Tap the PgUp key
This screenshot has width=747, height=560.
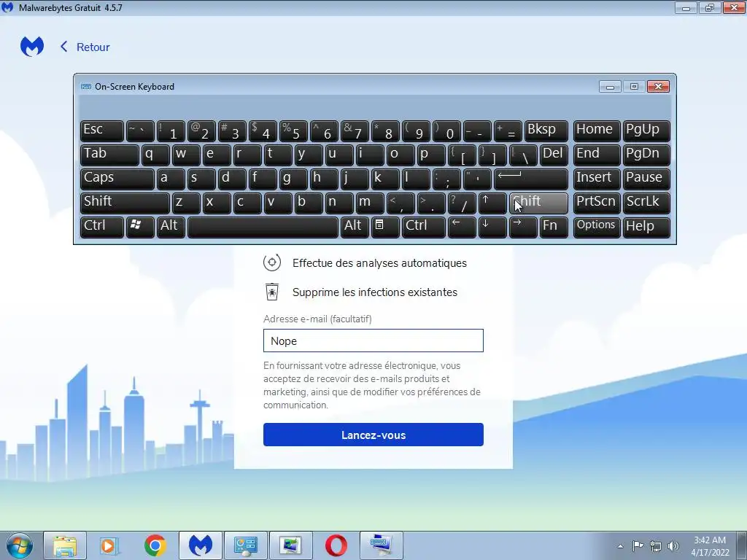(x=646, y=131)
